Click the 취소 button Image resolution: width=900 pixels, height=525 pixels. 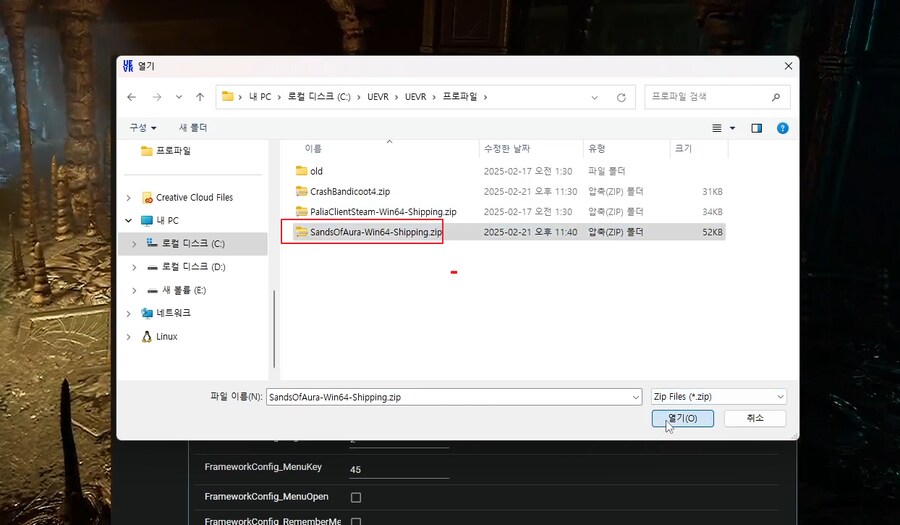[x=755, y=418]
